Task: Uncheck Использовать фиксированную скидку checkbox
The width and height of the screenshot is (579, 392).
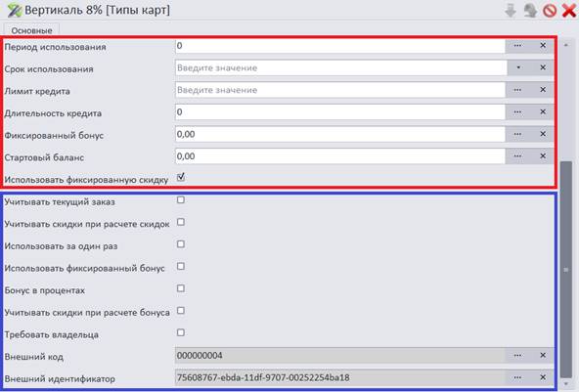Action: 181,177
